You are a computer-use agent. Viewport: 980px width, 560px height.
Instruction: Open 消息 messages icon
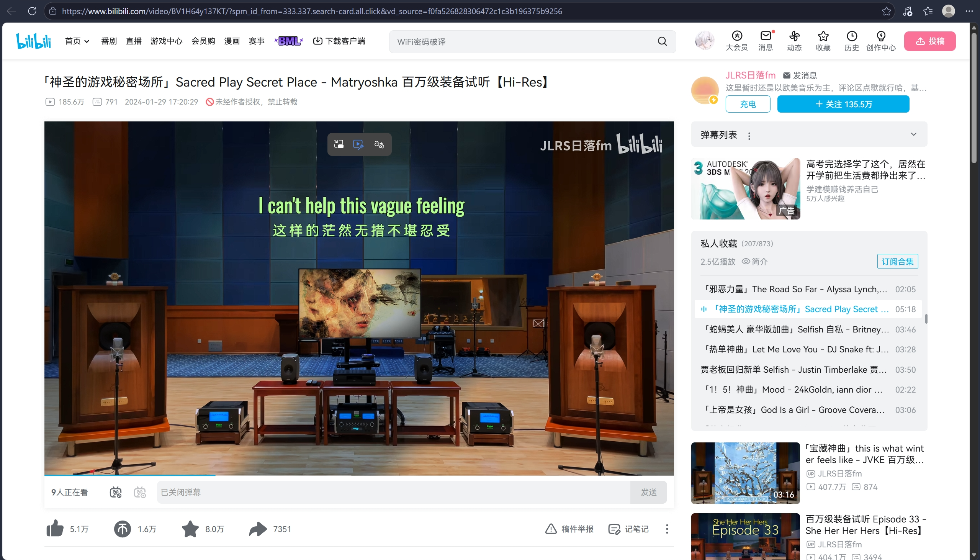click(765, 41)
